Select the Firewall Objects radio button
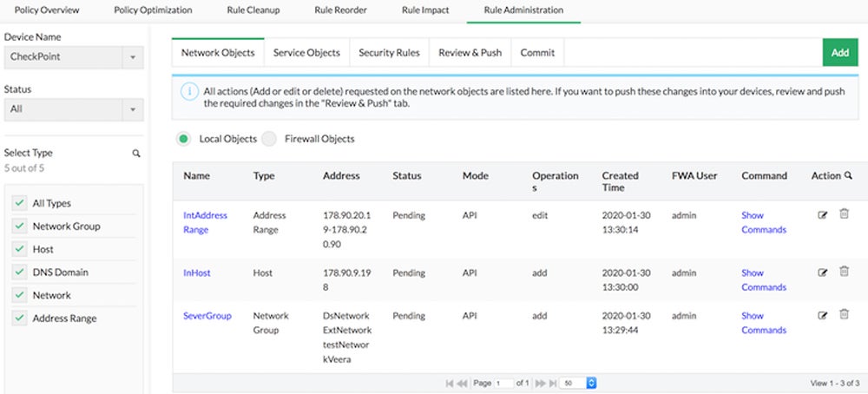The width and height of the screenshot is (868, 394). 269,139
